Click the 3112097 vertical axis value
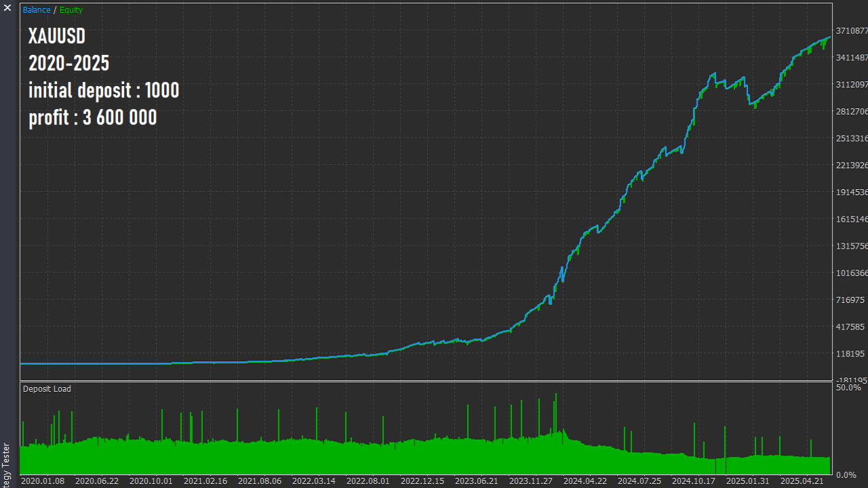This screenshot has height=488, width=868. point(852,85)
